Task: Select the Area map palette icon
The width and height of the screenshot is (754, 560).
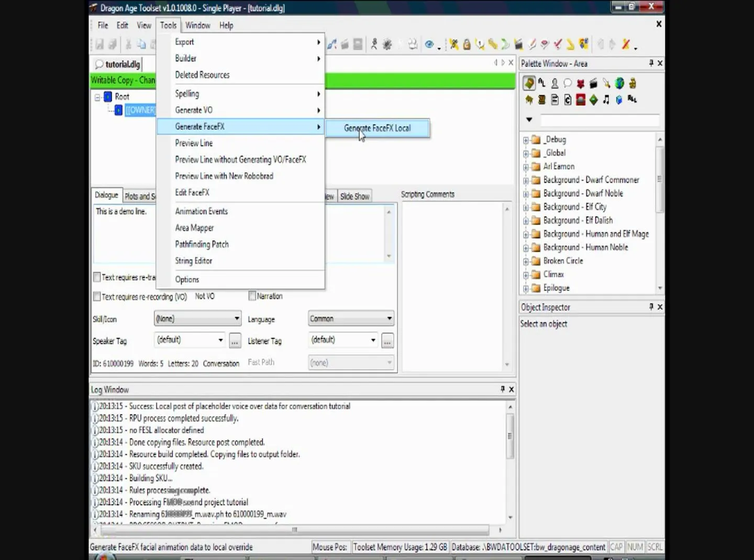Action: tap(529, 83)
